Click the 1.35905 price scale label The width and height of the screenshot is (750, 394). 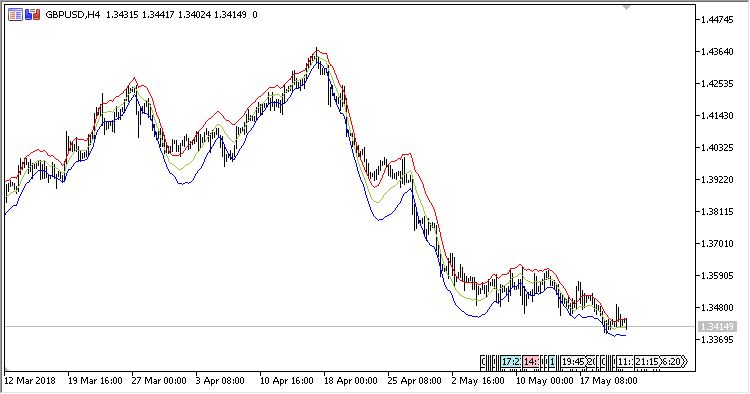point(717,276)
